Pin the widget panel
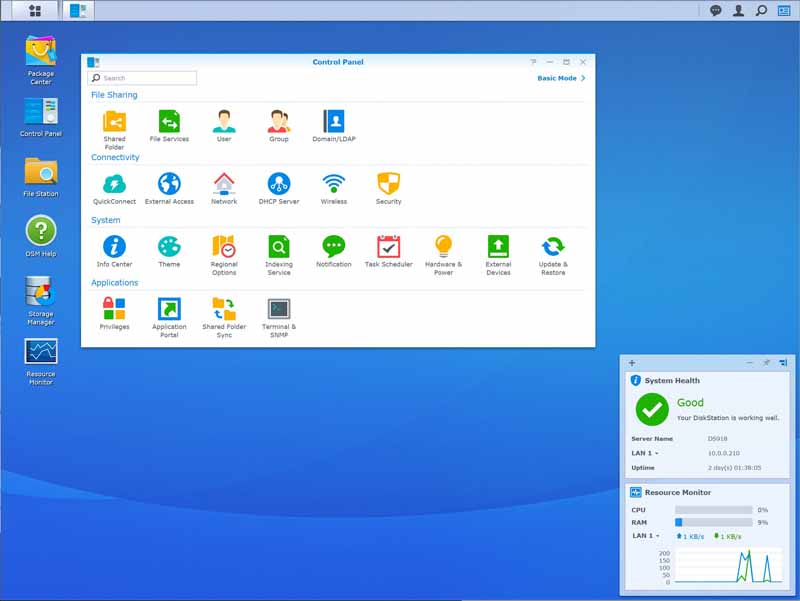 click(x=766, y=363)
